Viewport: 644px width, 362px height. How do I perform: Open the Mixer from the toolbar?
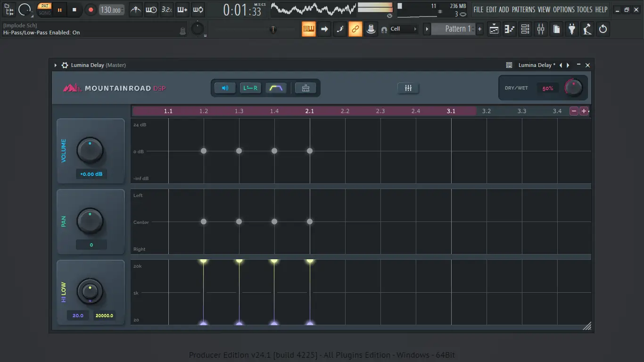(540, 29)
